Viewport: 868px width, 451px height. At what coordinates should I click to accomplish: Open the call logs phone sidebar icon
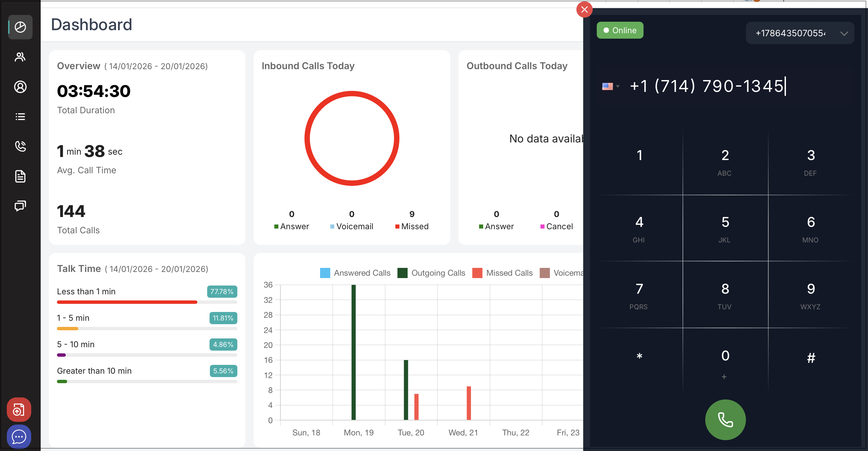tap(20, 146)
